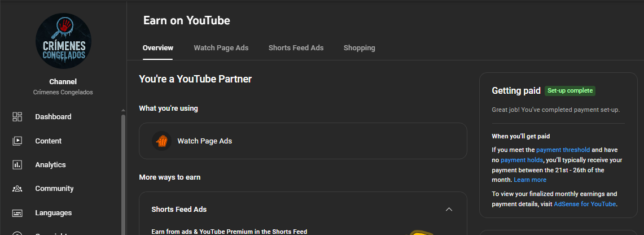Click the Channel label under avatar

pos(63,82)
